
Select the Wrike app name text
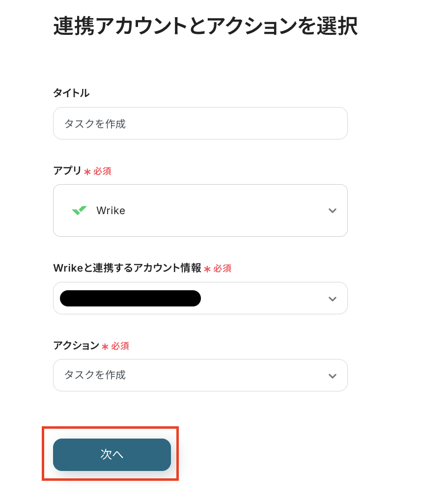[111, 211]
